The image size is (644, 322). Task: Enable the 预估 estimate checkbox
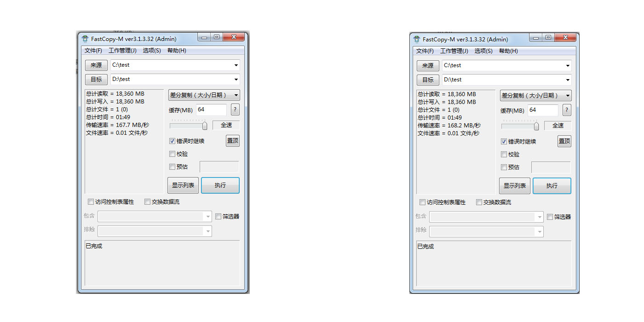[x=172, y=167]
